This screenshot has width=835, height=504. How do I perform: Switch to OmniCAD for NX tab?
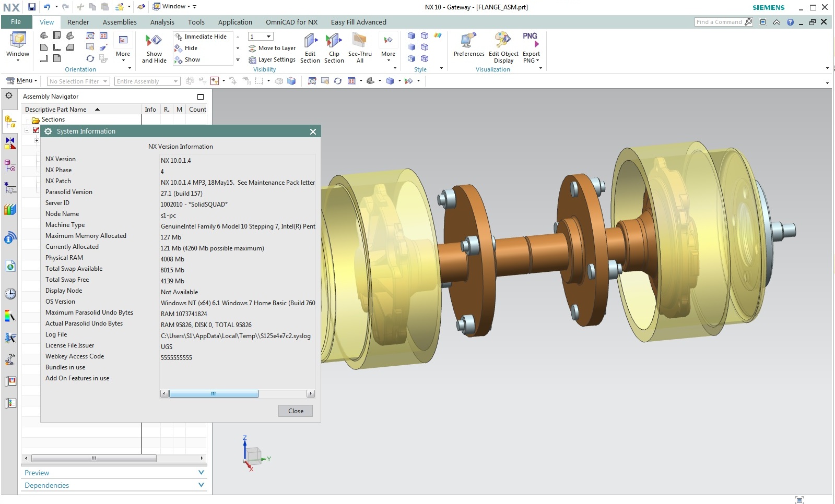tap(291, 22)
